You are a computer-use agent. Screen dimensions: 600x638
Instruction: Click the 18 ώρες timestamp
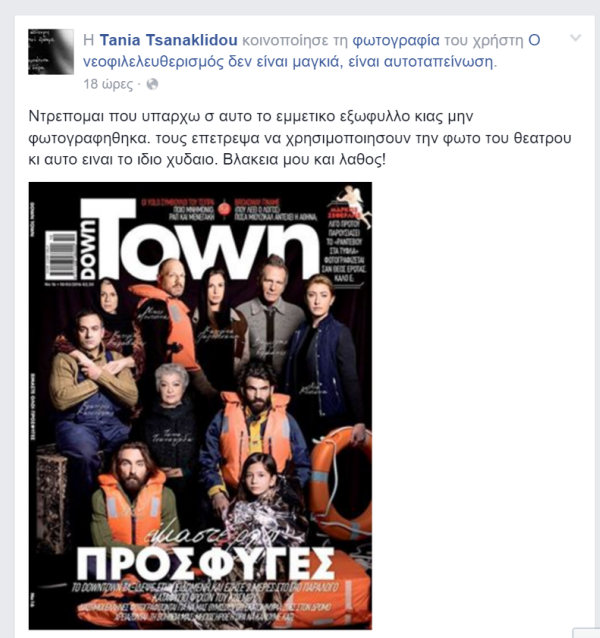(108, 84)
